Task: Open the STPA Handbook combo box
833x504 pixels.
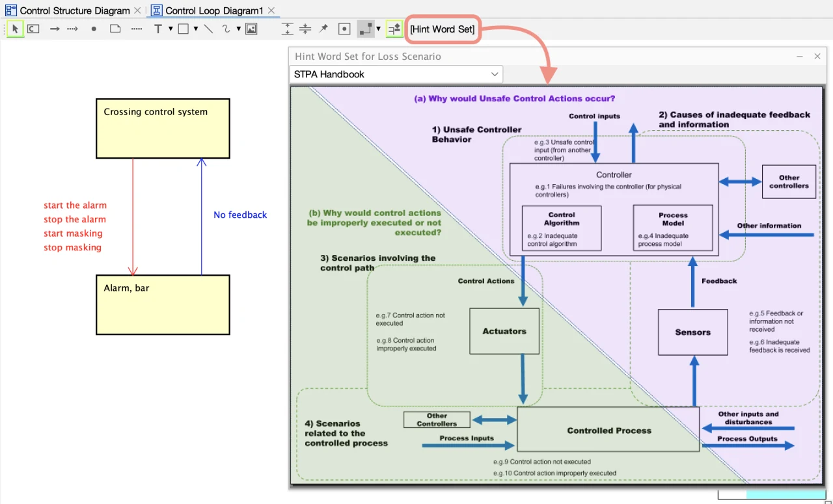Action: point(396,74)
